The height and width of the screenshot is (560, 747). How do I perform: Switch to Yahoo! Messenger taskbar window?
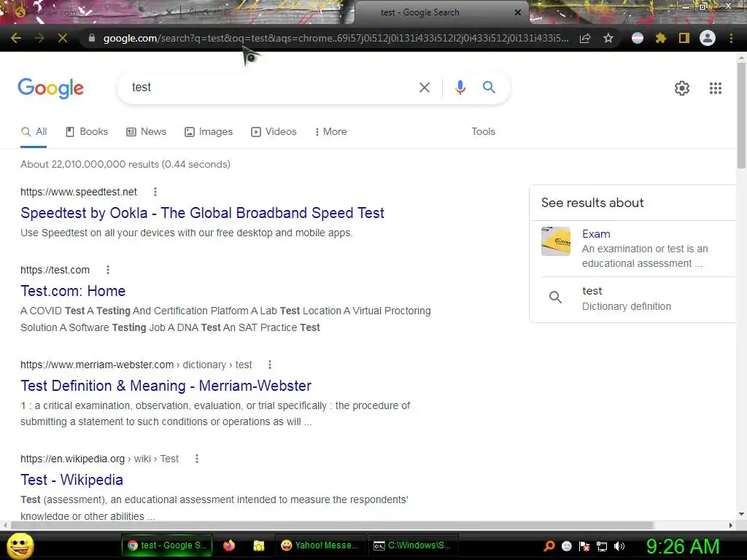coord(320,545)
